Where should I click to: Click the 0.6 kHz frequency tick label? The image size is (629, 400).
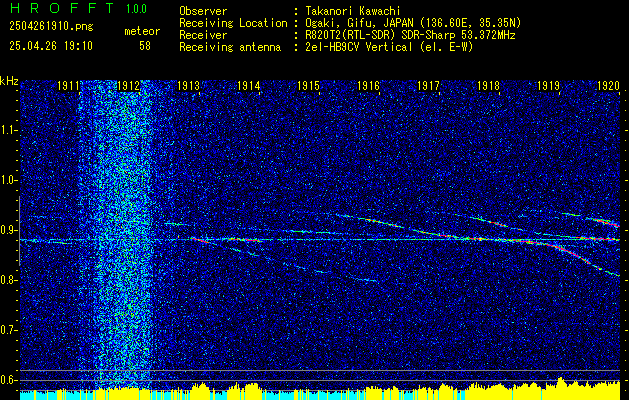[x=9, y=380]
